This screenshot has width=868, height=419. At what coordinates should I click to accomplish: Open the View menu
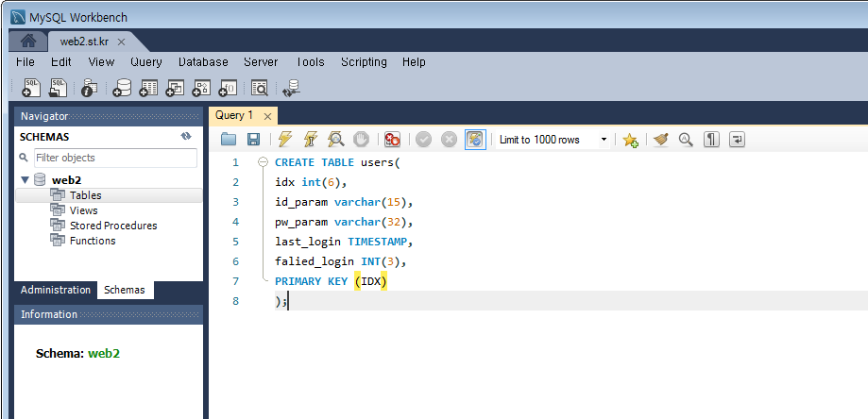pos(101,62)
